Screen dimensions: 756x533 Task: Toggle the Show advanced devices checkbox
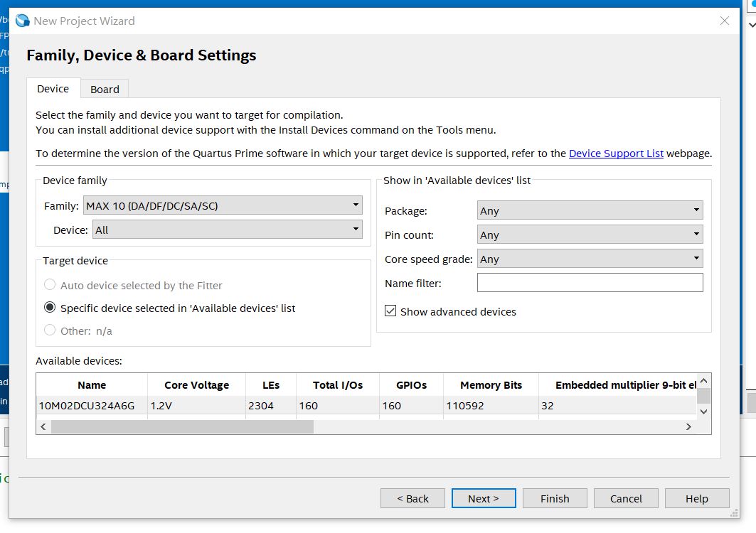click(x=390, y=311)
